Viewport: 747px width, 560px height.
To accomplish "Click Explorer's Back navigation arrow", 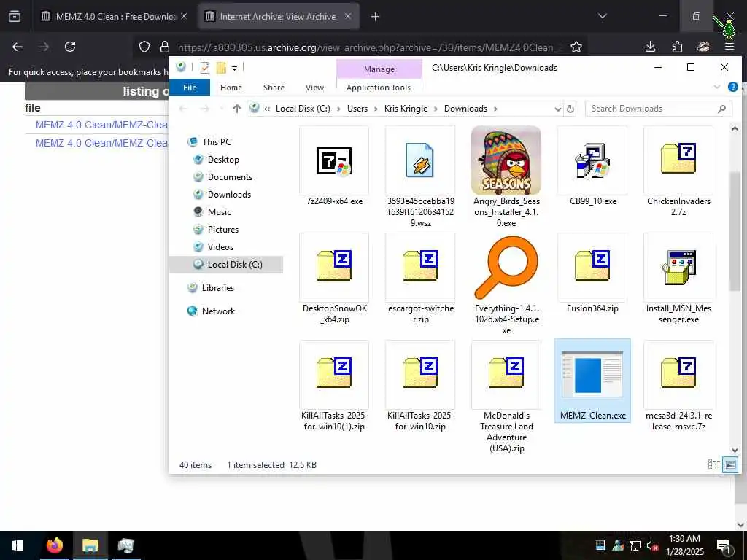I will click(x=183, y=109).
